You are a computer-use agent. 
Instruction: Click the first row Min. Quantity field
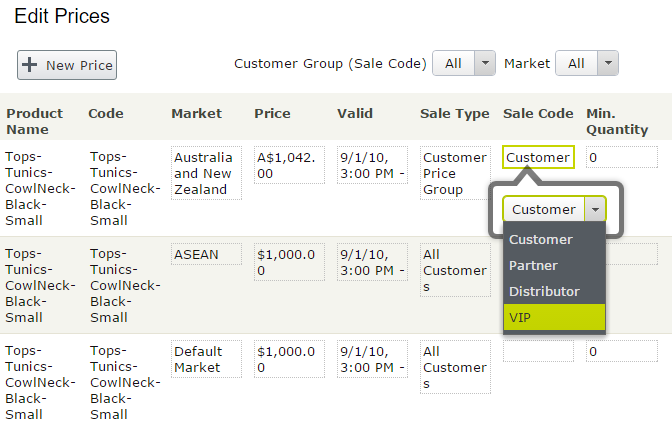(x=621, y=157)
